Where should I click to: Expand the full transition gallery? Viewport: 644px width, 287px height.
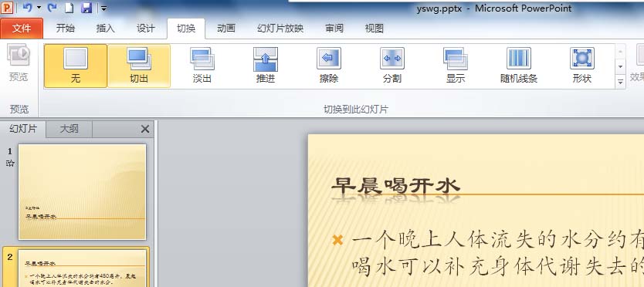[x=620, y=81]
